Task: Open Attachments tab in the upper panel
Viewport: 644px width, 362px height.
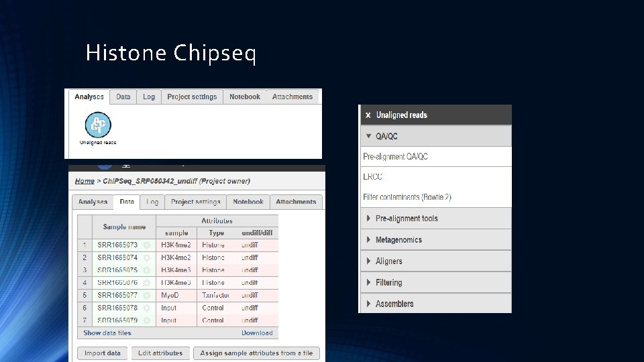Action: click(x=292, y=97)
